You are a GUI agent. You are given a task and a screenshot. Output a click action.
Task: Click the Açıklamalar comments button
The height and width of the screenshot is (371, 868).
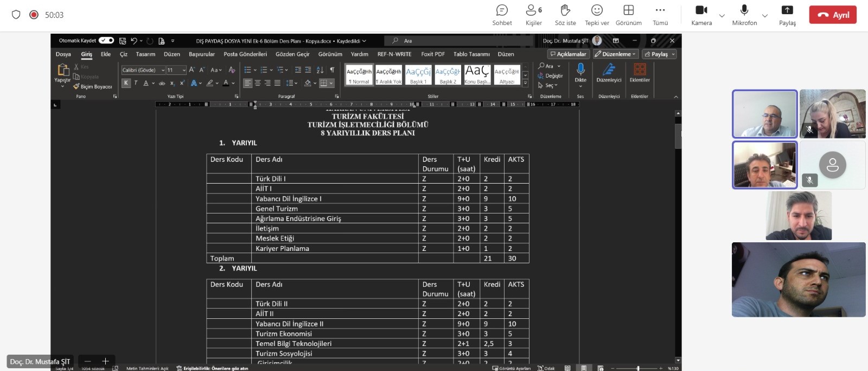click(x=567, y=54)
